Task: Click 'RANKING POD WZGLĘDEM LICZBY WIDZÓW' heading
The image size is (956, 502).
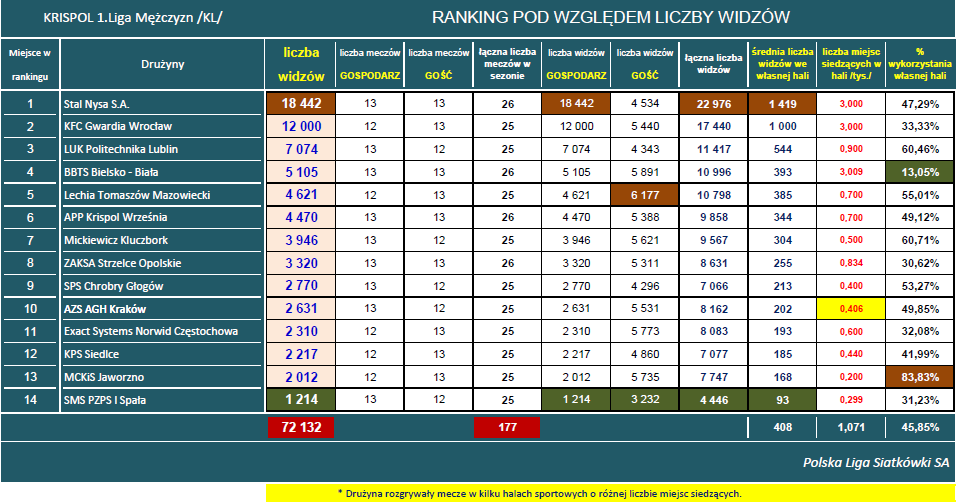Action: (611, 17)
